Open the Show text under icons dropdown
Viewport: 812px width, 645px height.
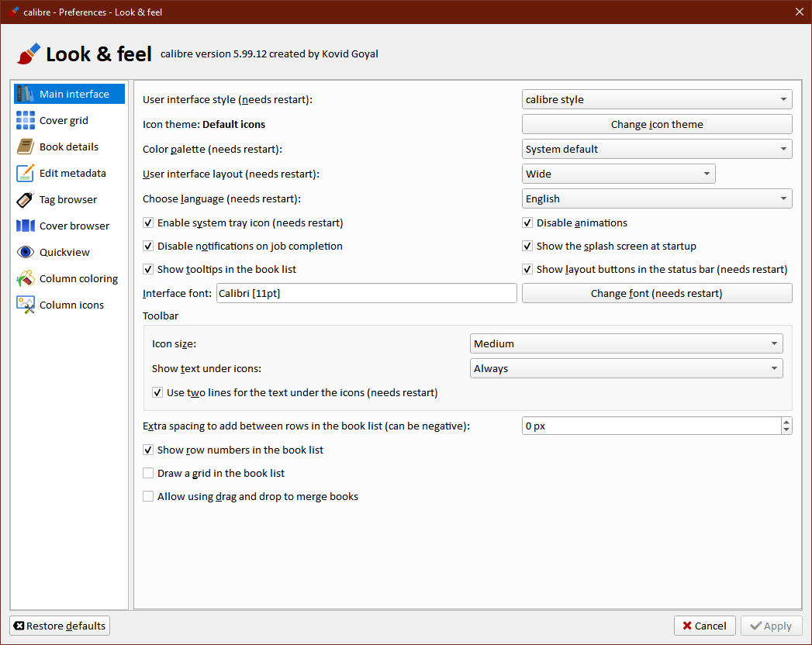[626, 368]
